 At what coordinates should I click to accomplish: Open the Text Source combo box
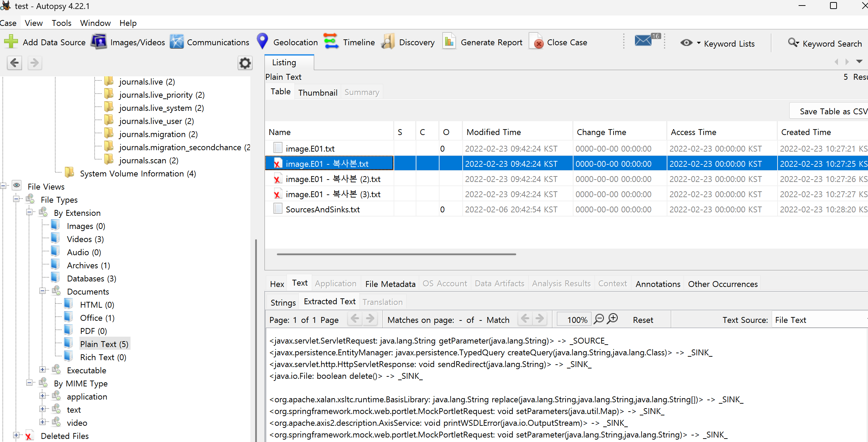click(818, 320)
